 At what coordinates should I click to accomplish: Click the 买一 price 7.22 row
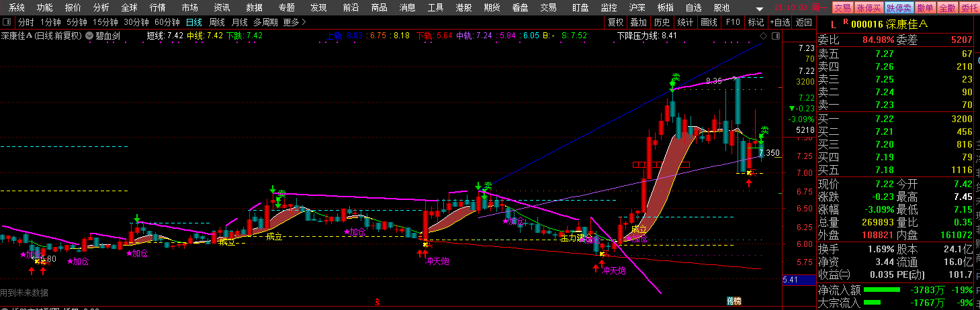896,119
